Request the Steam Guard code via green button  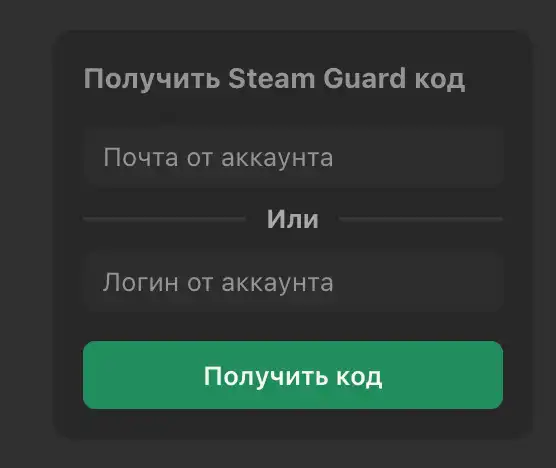point(293,375)
